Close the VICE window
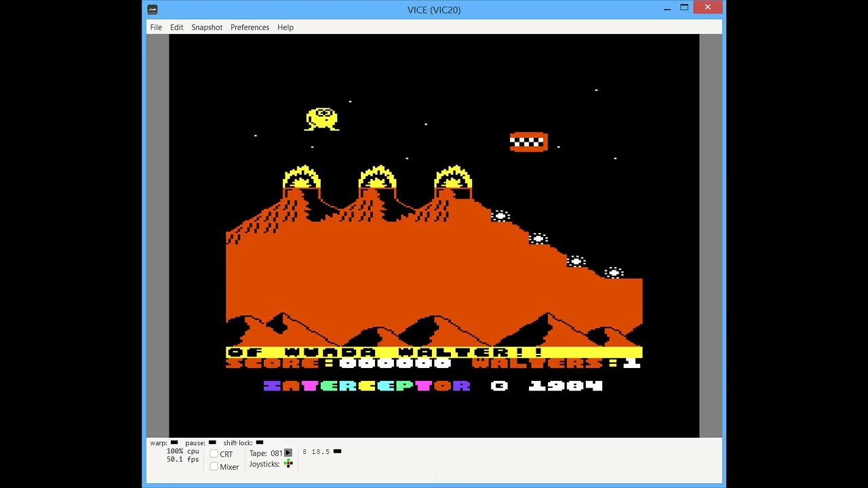Viewport: 868px width, 488px height. (x=708, y=7)
